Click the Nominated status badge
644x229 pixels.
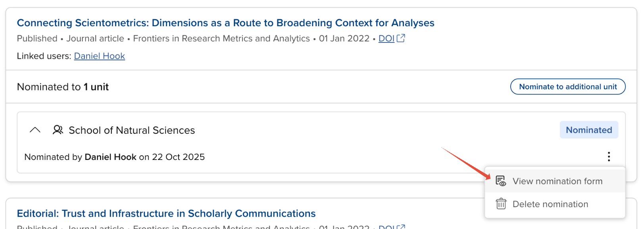[588, 130]
